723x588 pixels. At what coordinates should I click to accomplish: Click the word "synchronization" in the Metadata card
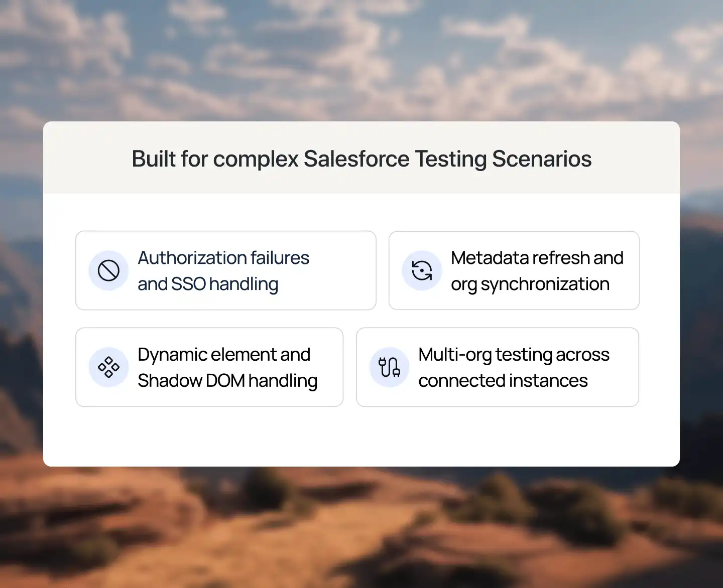(x=545, y=284)
